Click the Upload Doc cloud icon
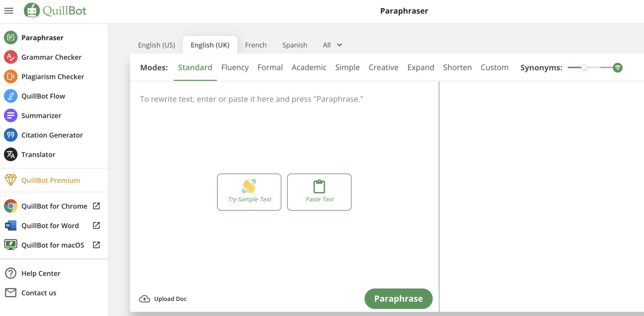 coord(144,299)
